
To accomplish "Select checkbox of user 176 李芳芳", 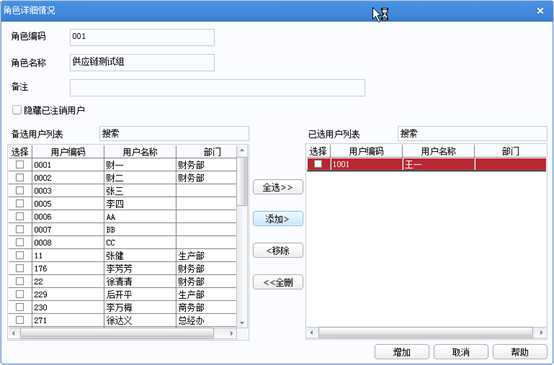I will point(20,268).
